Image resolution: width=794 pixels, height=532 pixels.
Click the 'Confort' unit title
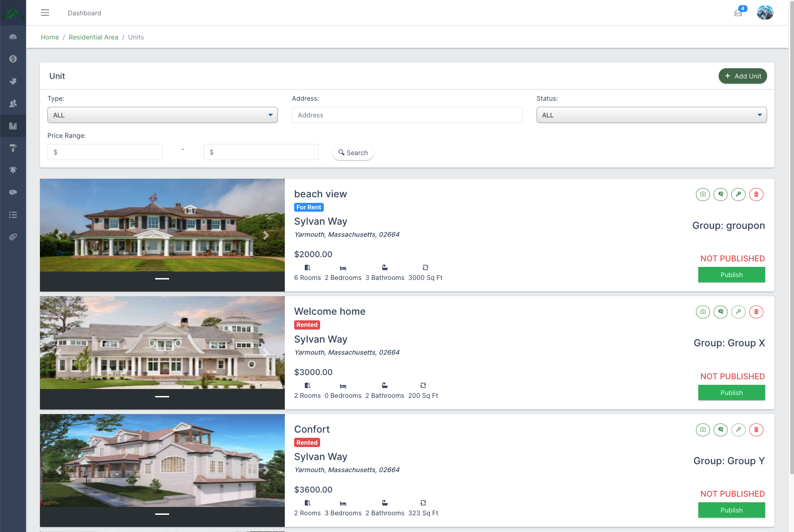312,429
